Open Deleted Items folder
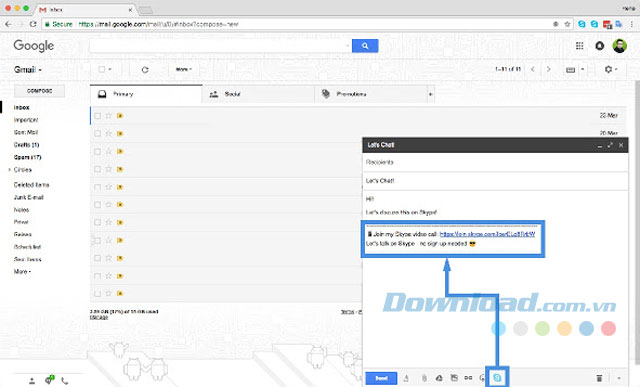Viewport: 640px width, 387px height. [31, 185]
